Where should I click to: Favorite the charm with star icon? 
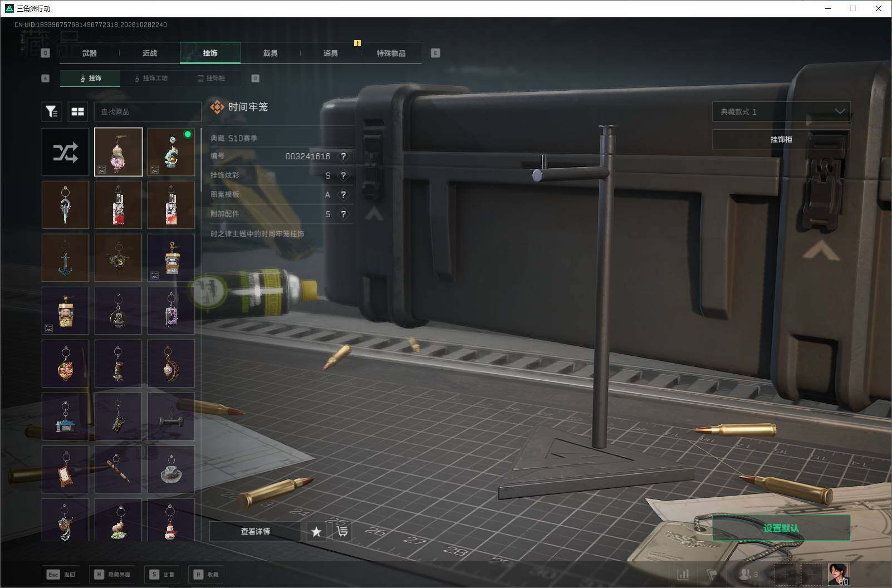316,532
